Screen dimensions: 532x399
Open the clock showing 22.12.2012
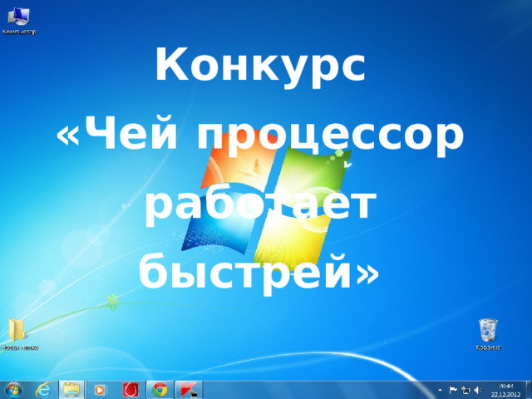pyautogui.click(x=506, y=390)
